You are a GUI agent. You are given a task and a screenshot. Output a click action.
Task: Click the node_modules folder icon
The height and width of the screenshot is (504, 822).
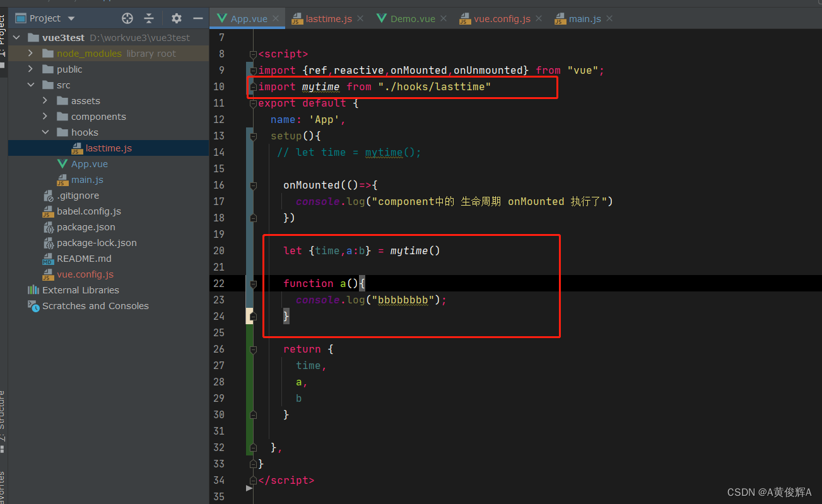point(47,54)
